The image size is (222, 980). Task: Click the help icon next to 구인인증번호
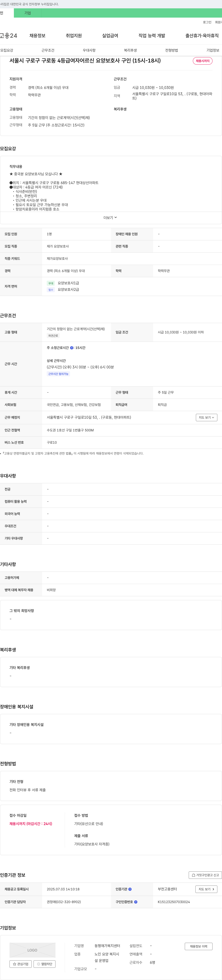(136, 902)
